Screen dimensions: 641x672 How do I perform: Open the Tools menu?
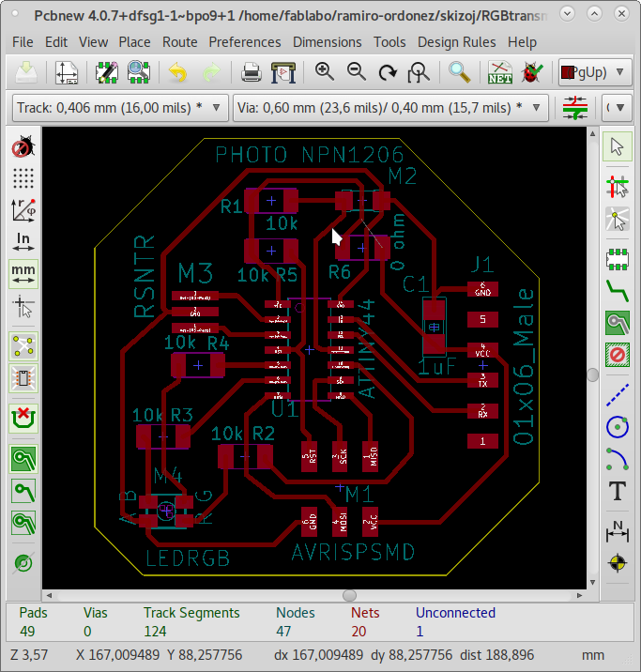coord(389,42)
